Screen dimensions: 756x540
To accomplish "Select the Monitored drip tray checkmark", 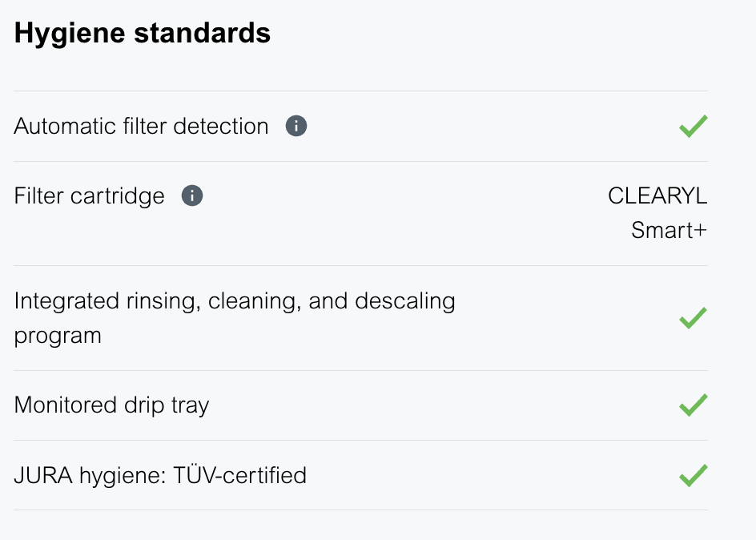I will [693, 405].
